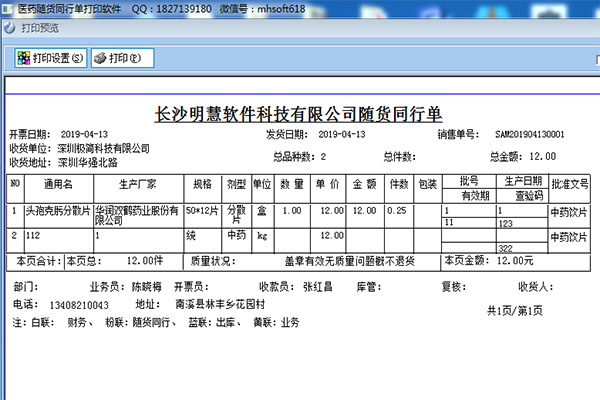Click the 生产厂家 column header
The image size is (600, 400).
(138, 184)
